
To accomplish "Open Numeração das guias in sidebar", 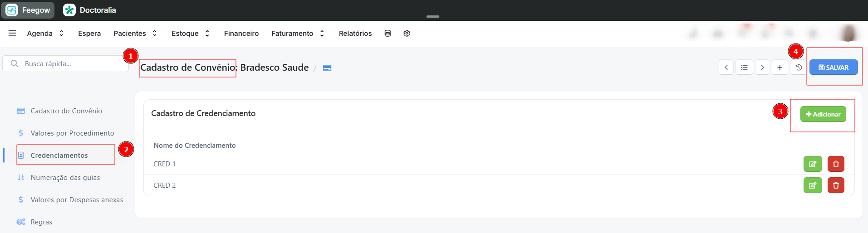I will coord(59,178).
